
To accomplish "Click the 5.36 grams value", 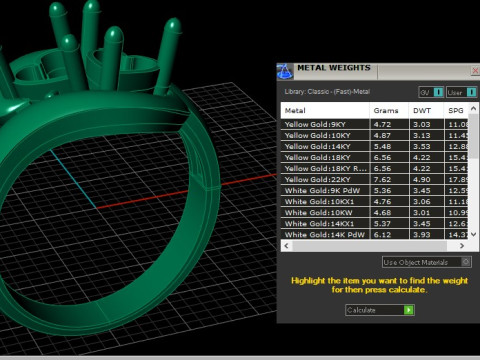I will pos(382,190).
